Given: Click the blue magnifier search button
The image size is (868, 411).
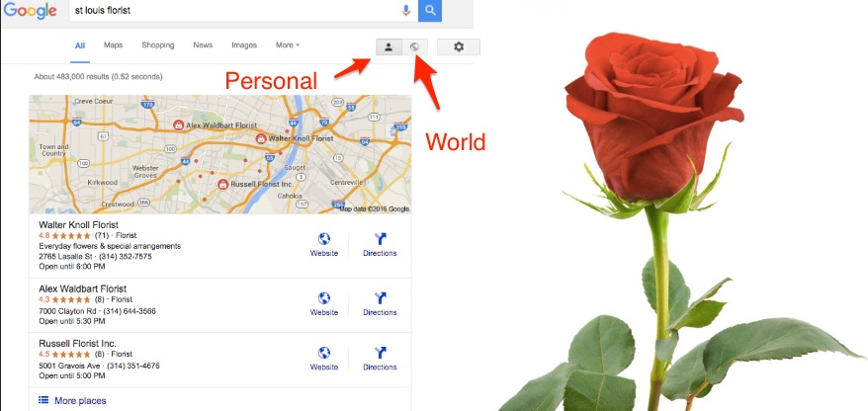Looking at the screenshot, I should pyautogui.click(x=430, y=10).
